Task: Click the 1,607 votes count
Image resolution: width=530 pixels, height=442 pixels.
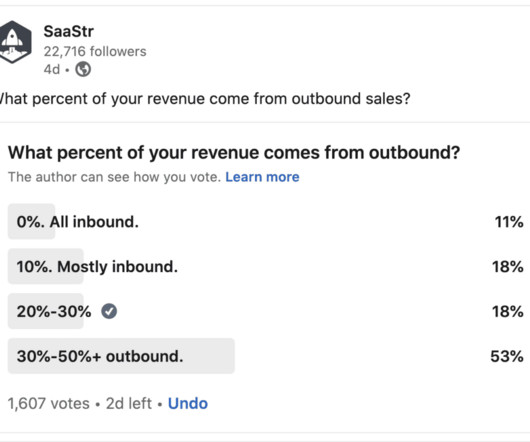Action: [49, 403]
